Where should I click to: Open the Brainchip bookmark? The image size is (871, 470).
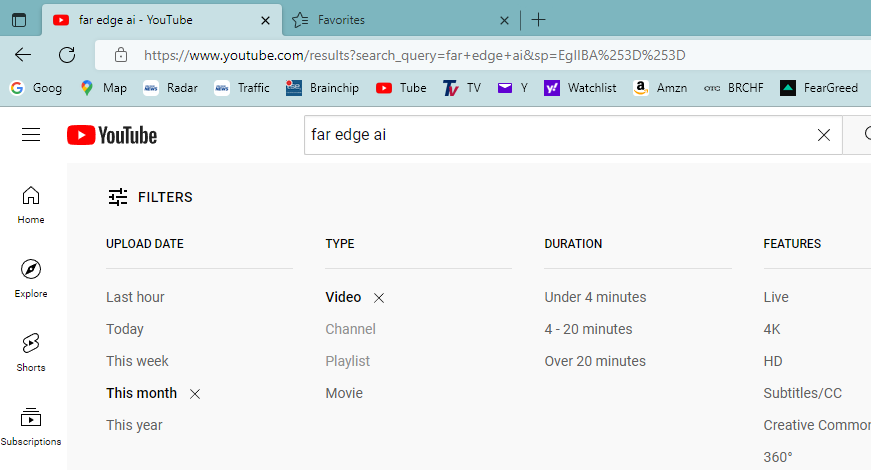coord(322,88)
